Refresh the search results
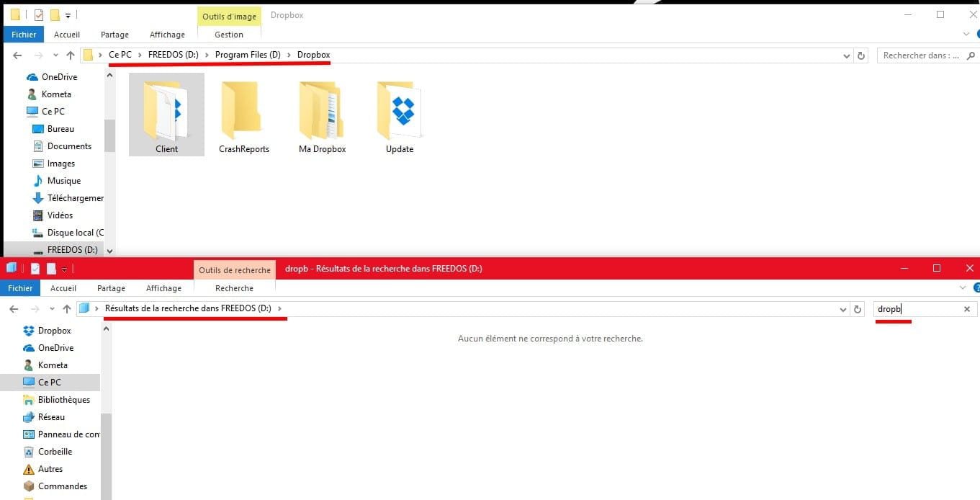980x500 pixels. 858,309
